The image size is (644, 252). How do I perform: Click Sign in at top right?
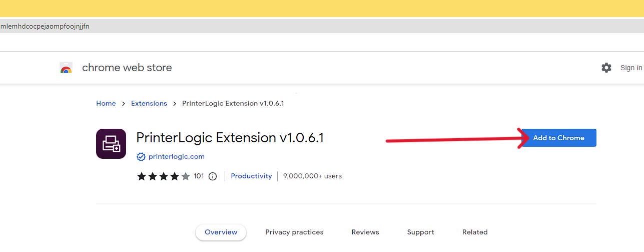tap(631, 68)
